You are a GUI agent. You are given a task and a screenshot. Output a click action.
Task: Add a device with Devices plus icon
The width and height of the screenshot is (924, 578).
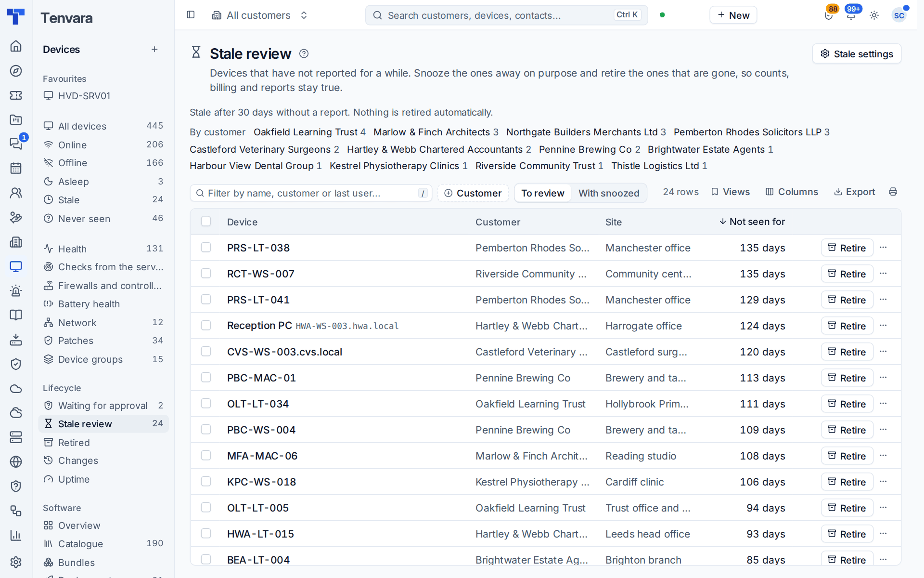click(154, 49)
